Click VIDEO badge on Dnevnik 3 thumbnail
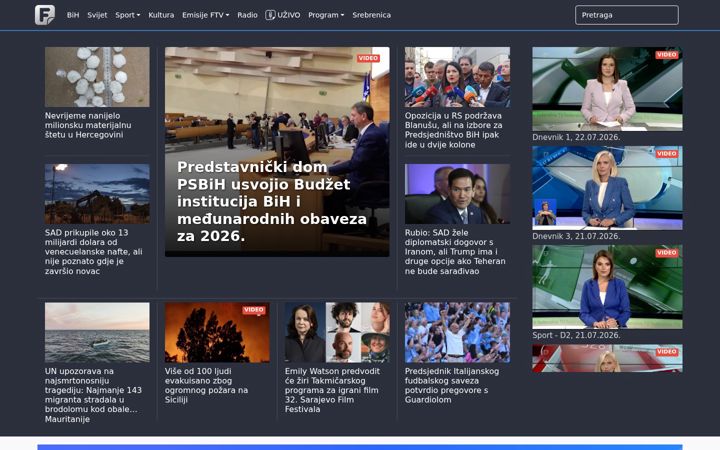 (x=667, y=154)
